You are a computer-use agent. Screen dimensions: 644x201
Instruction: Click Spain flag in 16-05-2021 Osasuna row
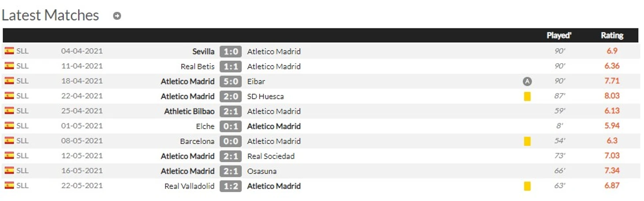(9, 171)
